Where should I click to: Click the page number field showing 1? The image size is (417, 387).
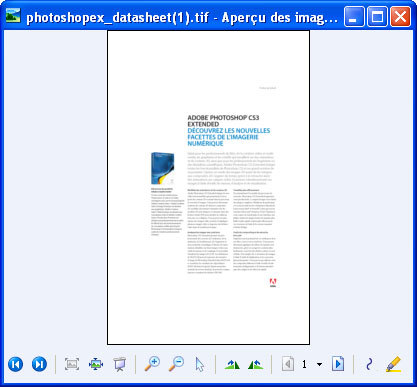pos(304,364)
